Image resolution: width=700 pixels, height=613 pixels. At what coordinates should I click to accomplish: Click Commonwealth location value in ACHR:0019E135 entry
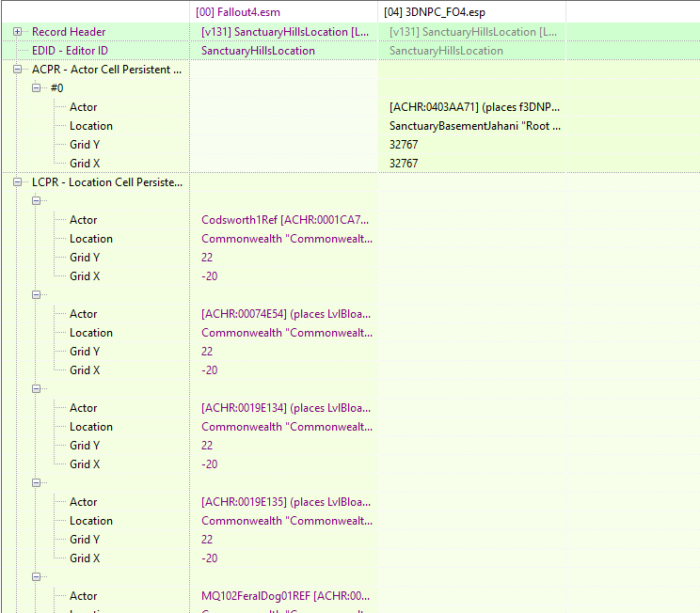pos(287,521)
